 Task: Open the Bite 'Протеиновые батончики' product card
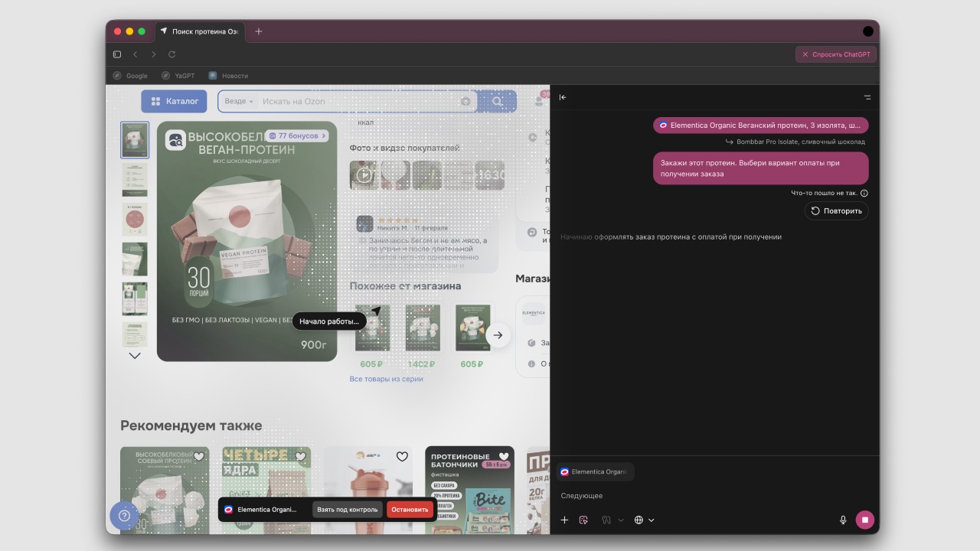pyautogui.click(x=469, y=490)
